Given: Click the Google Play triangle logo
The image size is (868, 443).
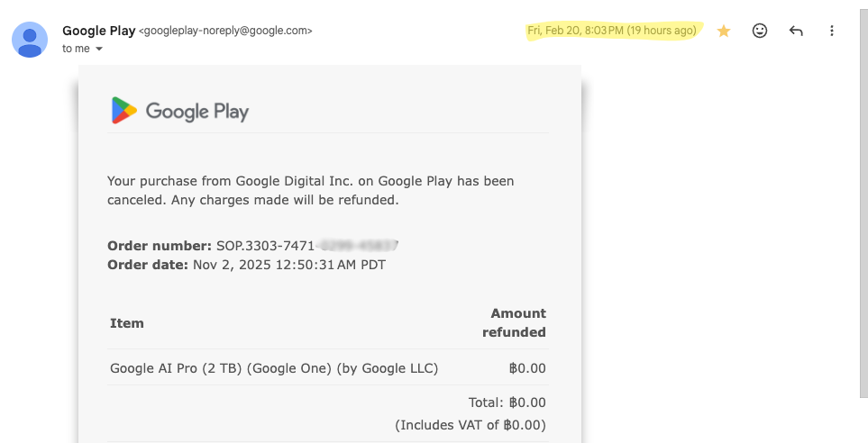Looking at the screenshot, I should click(x=123, y=111).
